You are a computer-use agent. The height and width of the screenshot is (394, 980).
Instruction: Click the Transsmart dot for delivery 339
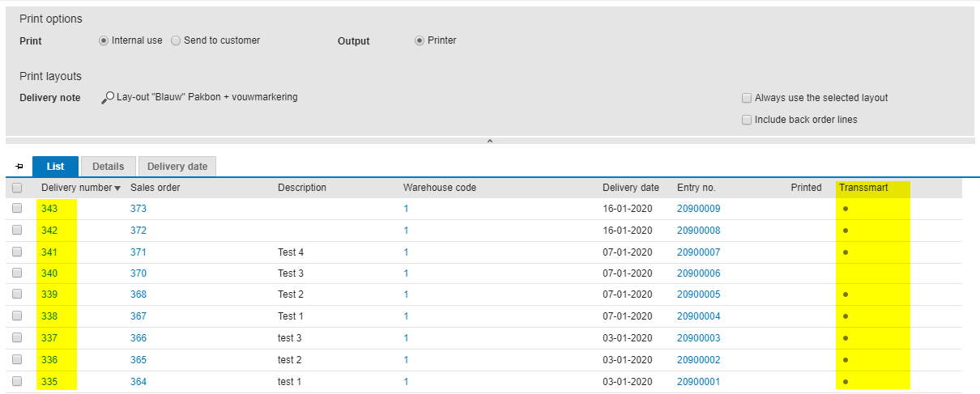tap(846, 294)
